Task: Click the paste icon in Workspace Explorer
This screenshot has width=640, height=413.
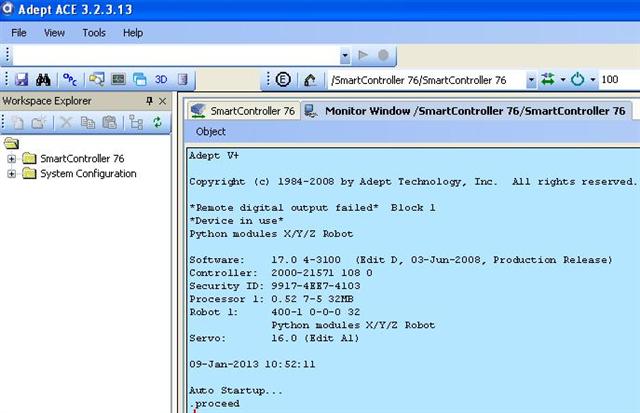Action: 109,122
